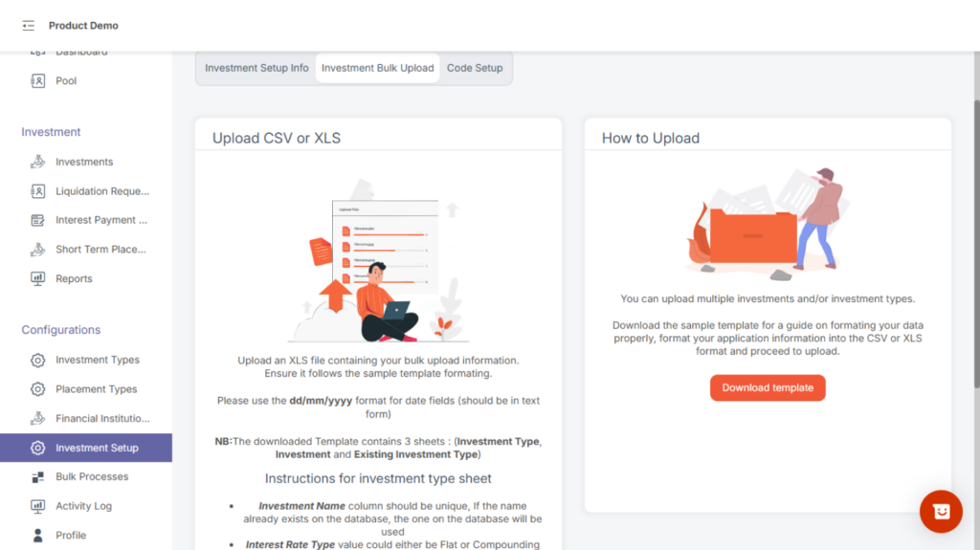Select the Investment Bulk Upload tab
Viewport: 980px width, 550px height.
point(377,69)
